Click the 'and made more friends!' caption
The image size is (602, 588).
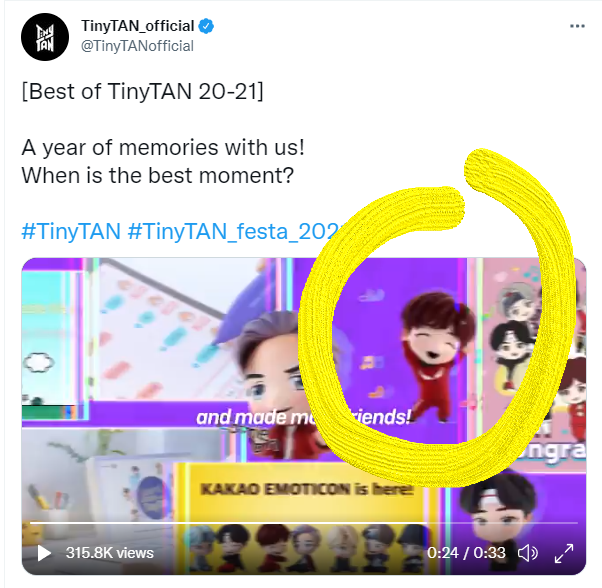point(304,418)
